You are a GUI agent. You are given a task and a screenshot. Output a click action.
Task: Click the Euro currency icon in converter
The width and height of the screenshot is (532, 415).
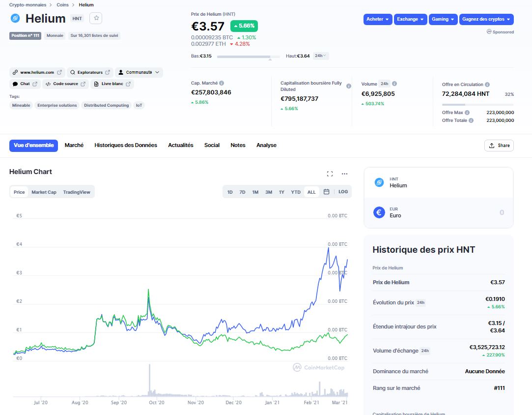[379, 212]
